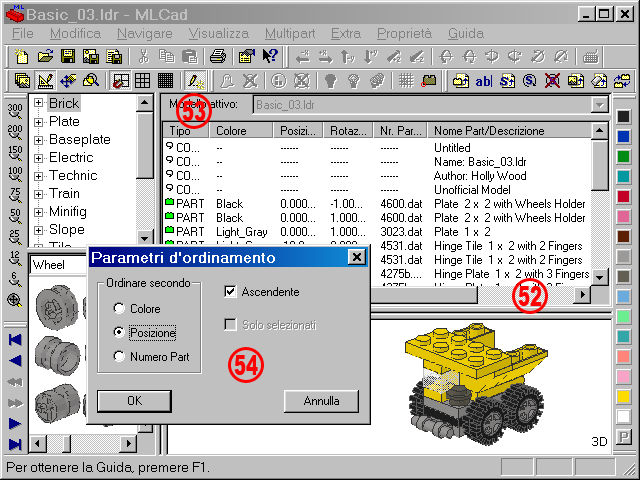Click the Nome Part/Descrizione column header

509,131
